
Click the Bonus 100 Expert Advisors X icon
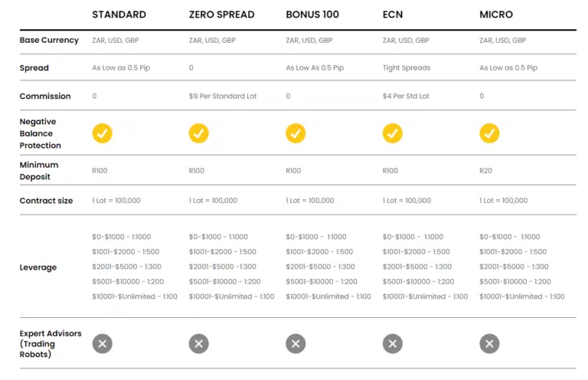click(x=296, y=344)
